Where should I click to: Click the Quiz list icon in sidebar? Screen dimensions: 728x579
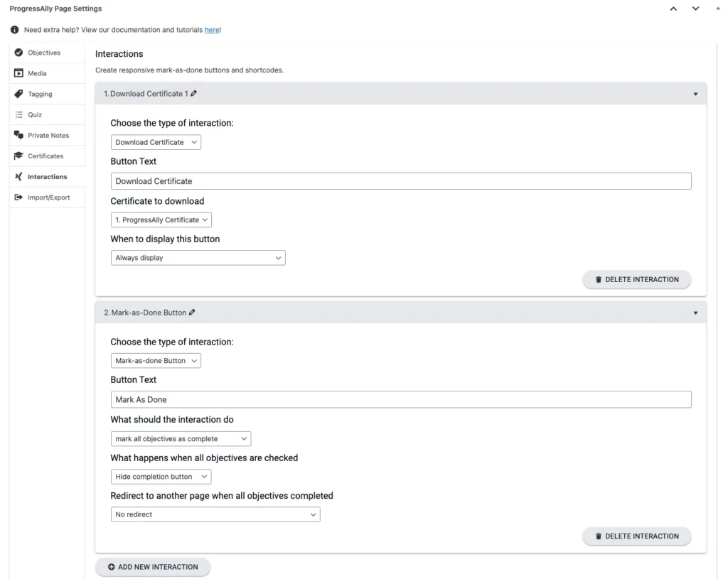pos(18,114)
